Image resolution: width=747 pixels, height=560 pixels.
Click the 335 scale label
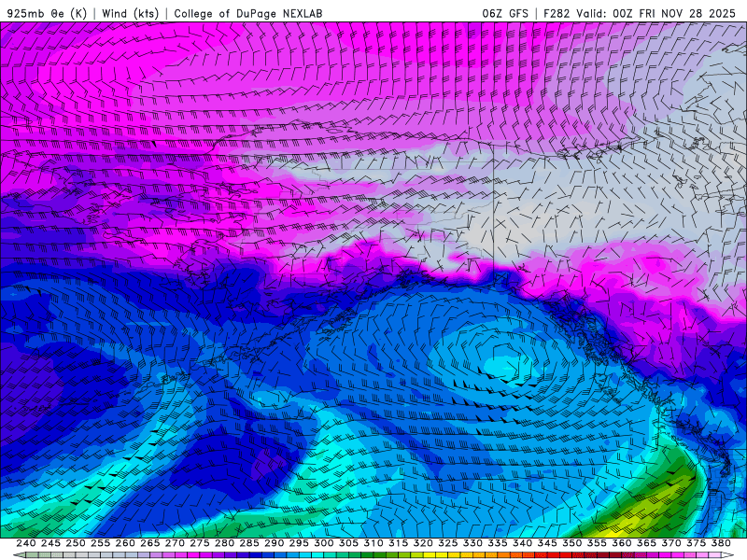(x=498, y=543)
